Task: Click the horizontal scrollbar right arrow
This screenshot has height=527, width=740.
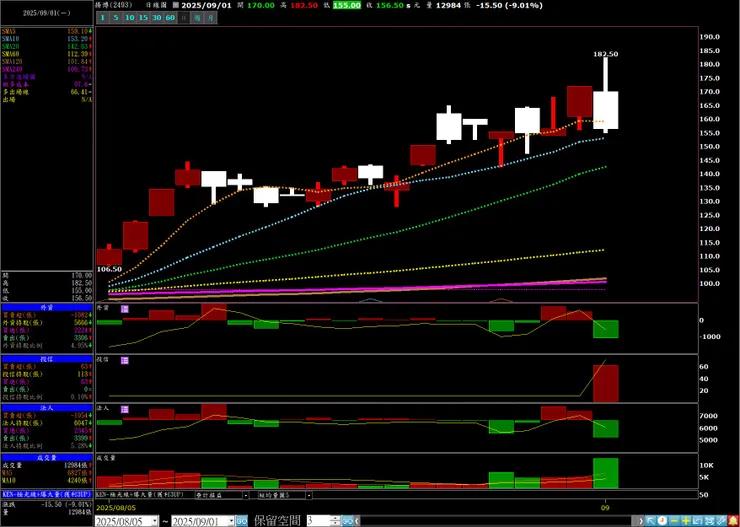Action: [x=641, y=521]
